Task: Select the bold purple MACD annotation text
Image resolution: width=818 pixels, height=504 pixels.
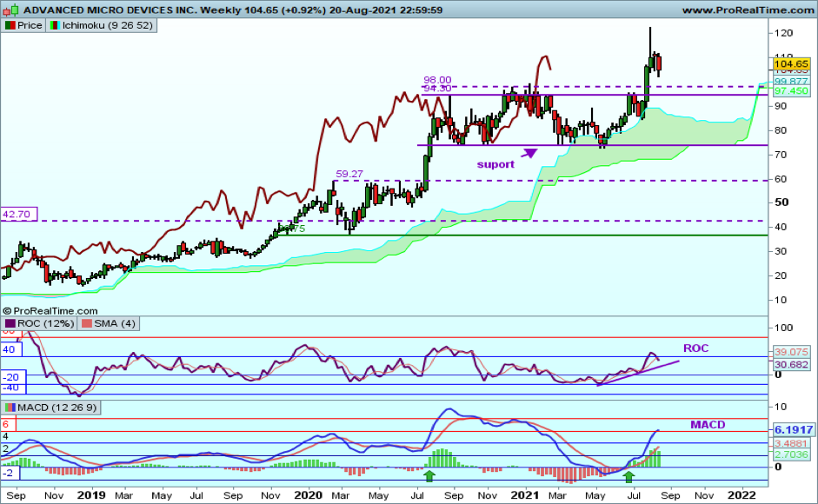Action: pyautogui.click(x=708, y=425)
